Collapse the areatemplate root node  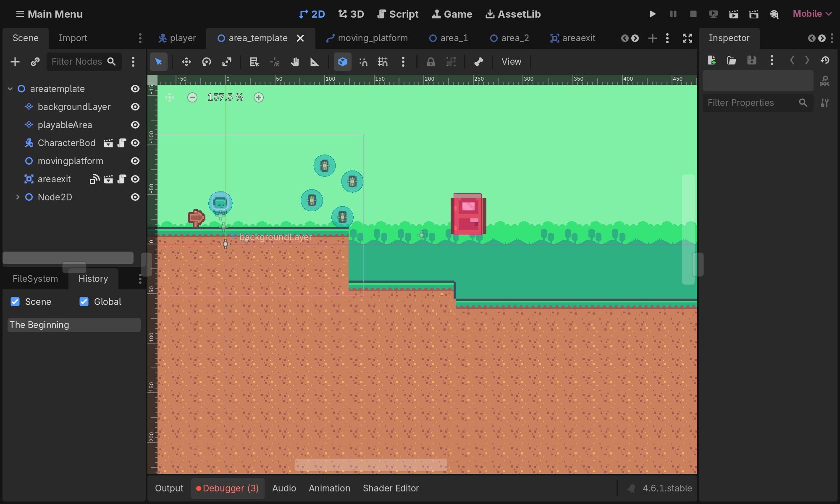(10, 89)
